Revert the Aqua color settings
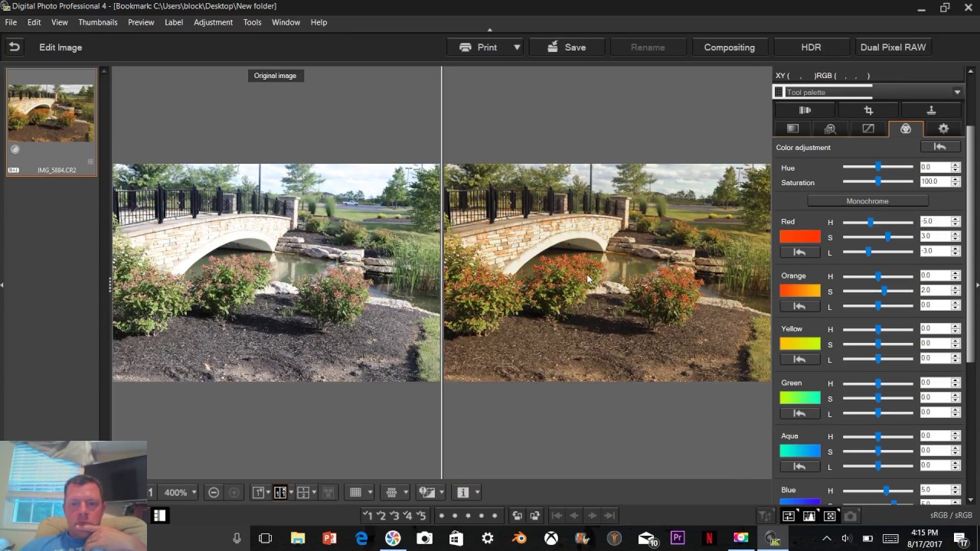 [799, 466]
